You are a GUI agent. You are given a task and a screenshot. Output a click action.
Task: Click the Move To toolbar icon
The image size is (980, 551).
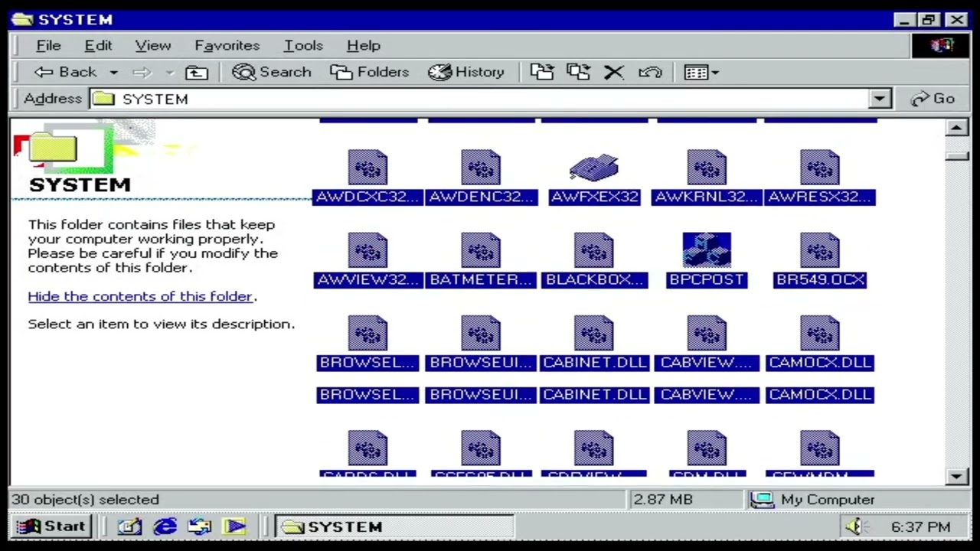click(x=542, y=72)
